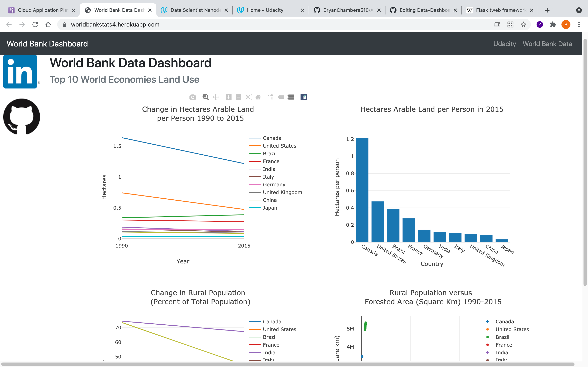Enable compare data on hover mode
This screenshot has width=588, height=367.
tap(291, 97)
